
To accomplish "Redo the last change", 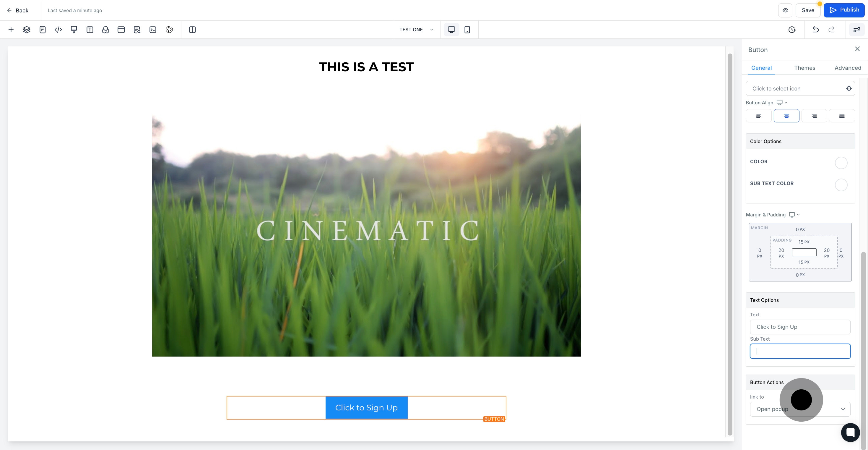I will [x=832, y=30].
